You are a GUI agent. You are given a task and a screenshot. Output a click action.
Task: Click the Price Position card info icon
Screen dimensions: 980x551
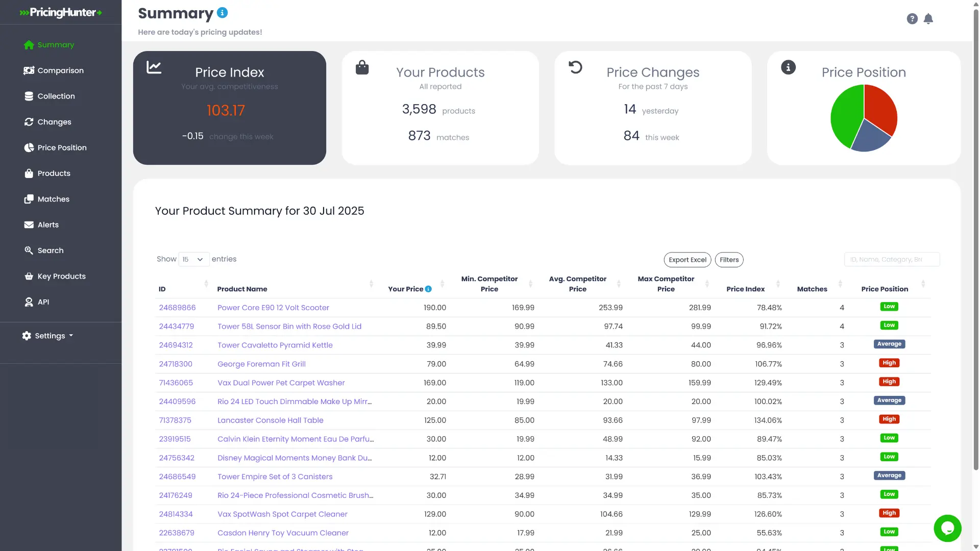788,67
